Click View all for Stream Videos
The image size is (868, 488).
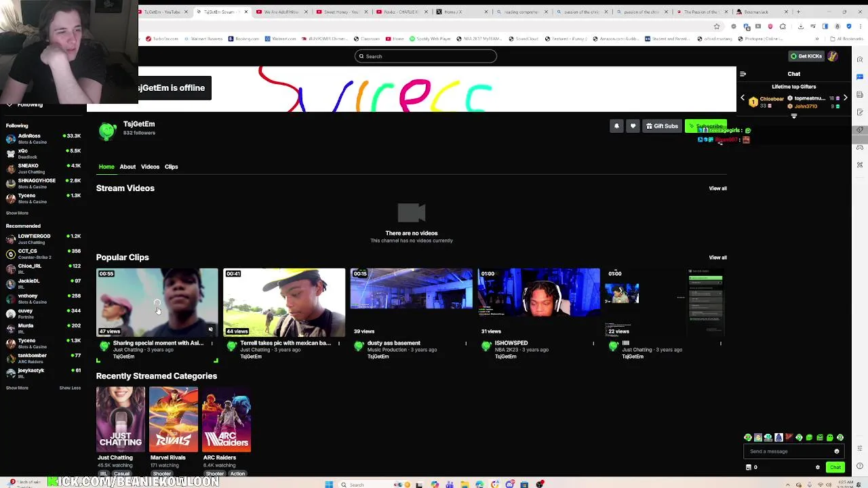[x=717, y=188]
